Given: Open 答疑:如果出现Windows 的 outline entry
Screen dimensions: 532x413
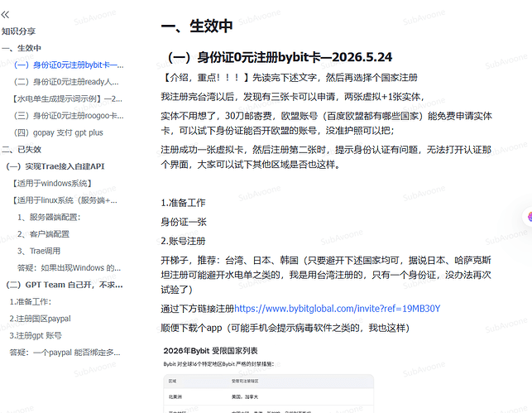Looking at the screenshot, I should click(69, 268).
